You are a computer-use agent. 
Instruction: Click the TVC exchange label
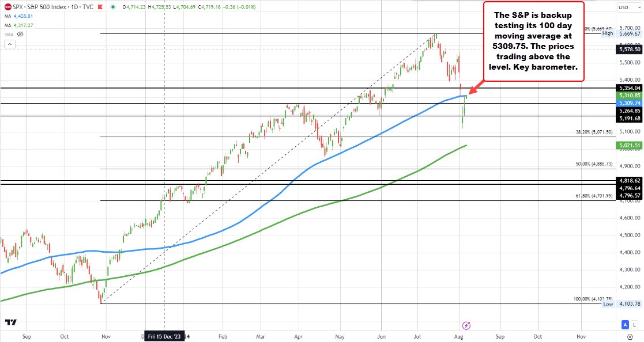pos(88,7)
